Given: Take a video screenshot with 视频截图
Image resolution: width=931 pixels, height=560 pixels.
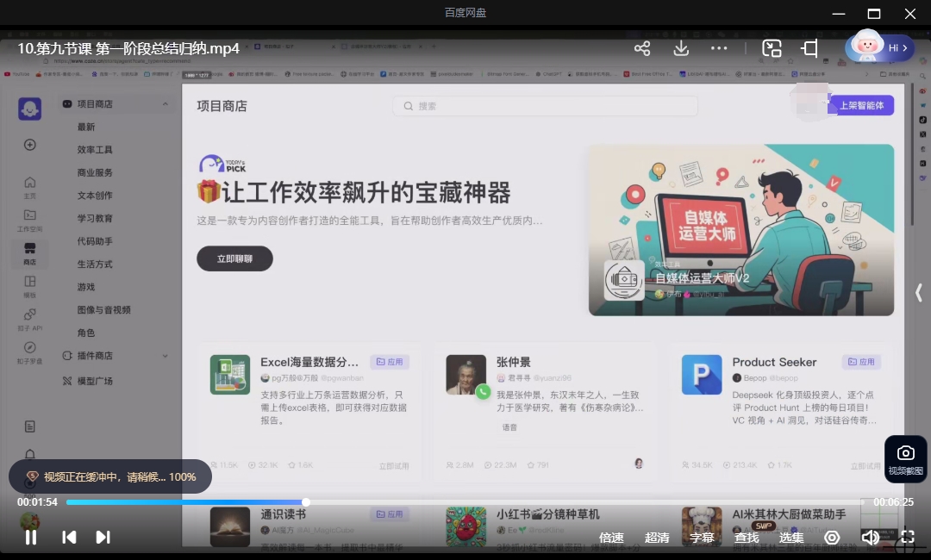Looking at the screenshot, I should point(905,460).
